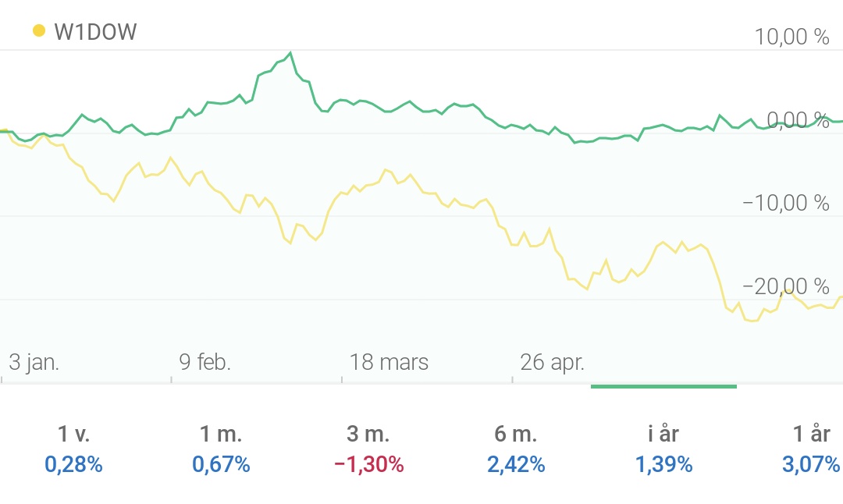Click the green selected-period indicator bar

(663, 385)
